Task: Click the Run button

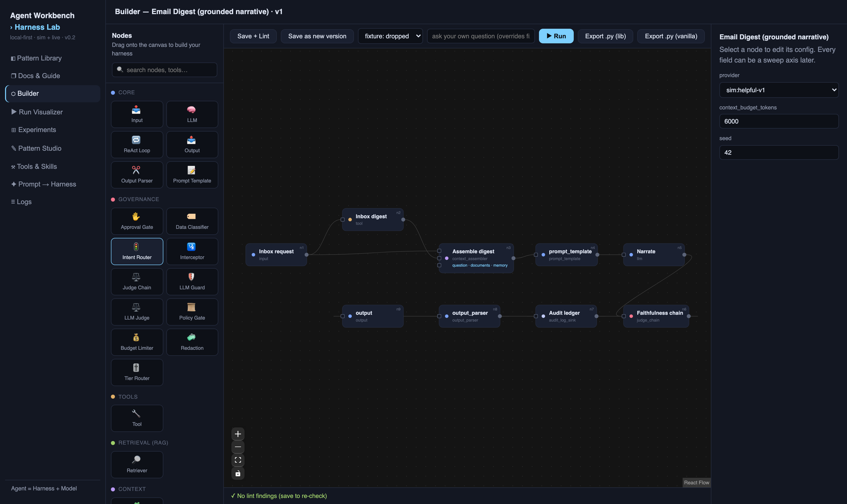Action: coord(556,36)
